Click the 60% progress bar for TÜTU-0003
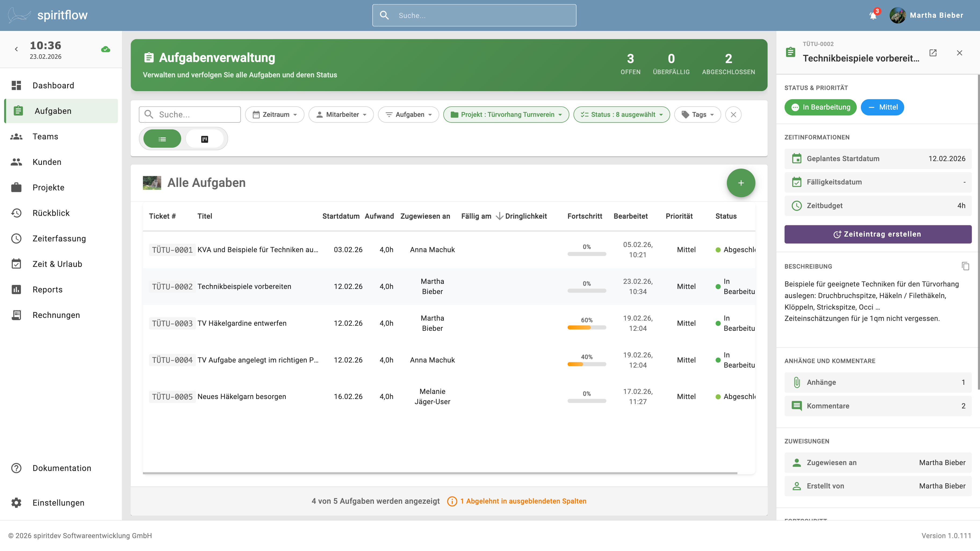The width and height of the screenshot is (980, 551). 587,327
